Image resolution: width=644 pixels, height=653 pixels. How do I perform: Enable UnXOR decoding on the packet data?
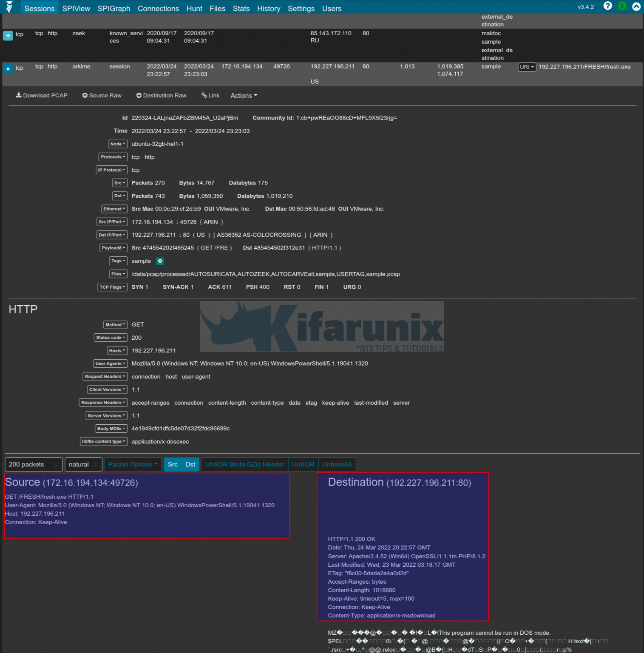tap(303, 464)
